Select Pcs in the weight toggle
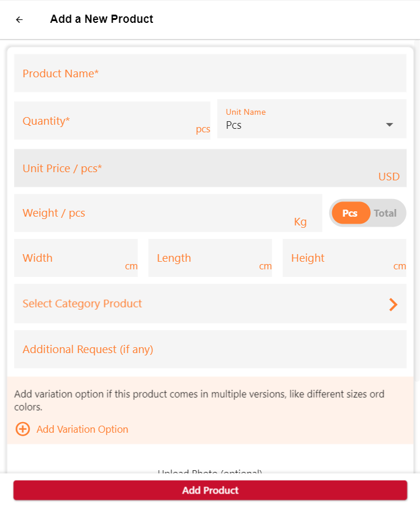Screen dimensions: 420x510 [x=350, y=213]
